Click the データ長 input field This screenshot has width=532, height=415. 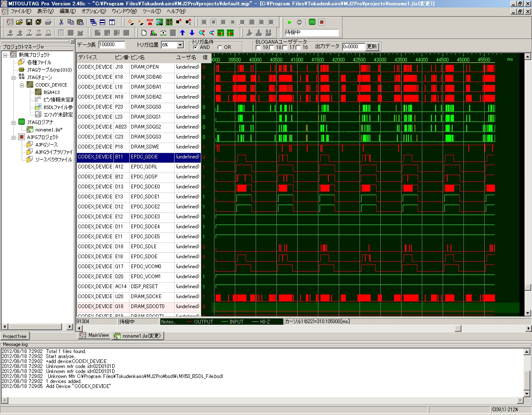[x=112, y=45]
